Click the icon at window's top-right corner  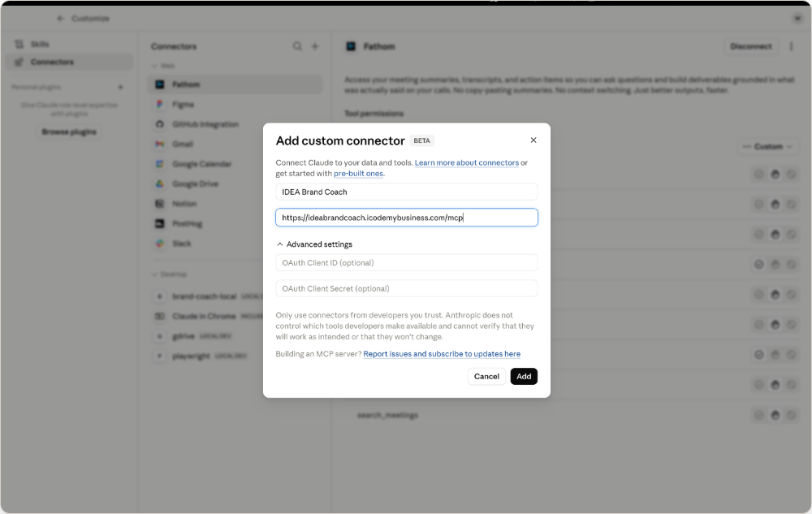click(797, 19)
